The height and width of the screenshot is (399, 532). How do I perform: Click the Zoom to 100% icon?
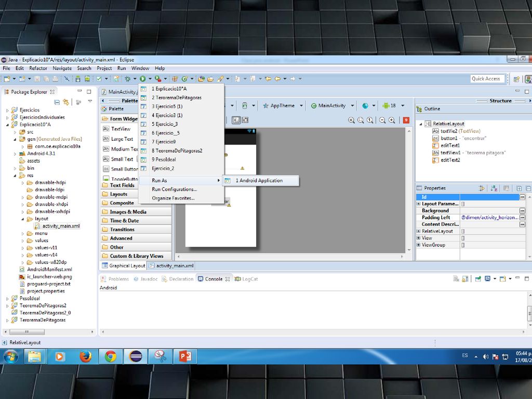(x=370, y=120)
